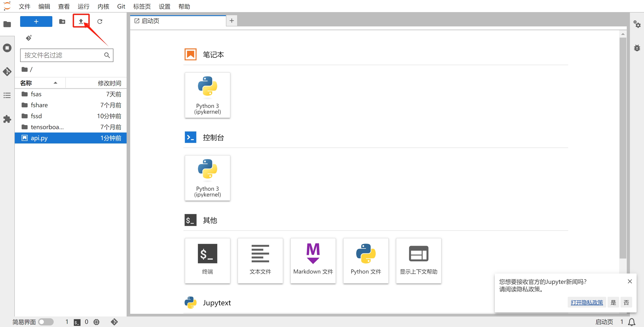Click the 启动页 label in status bar
The width and height of the screenshot is (644, 327).
point(604,322)
